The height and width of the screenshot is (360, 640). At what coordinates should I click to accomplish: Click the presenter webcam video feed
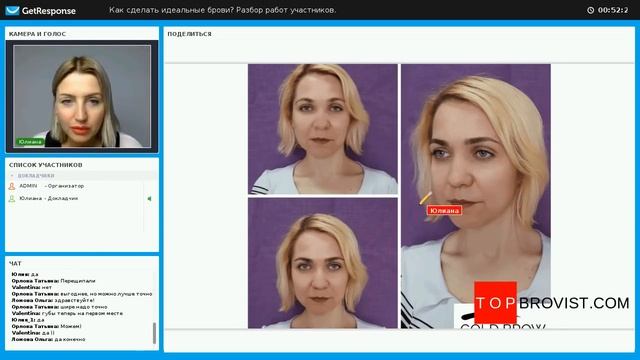click(82, 96)
